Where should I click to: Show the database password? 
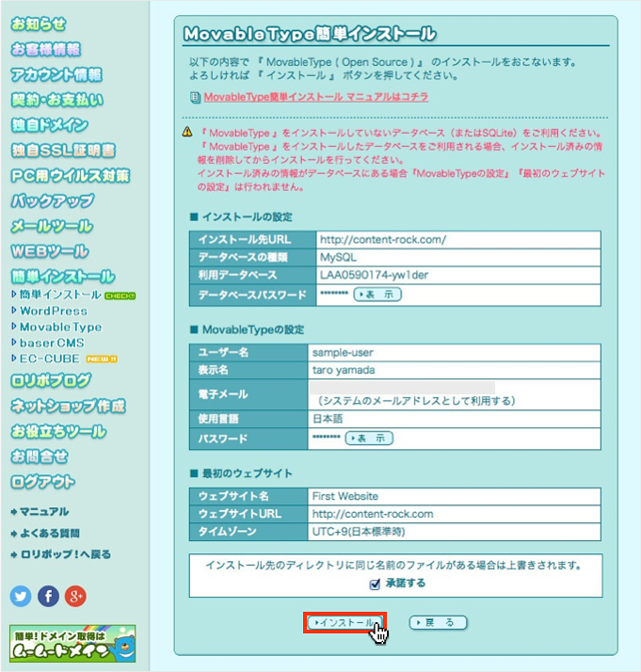pos(377,295)
